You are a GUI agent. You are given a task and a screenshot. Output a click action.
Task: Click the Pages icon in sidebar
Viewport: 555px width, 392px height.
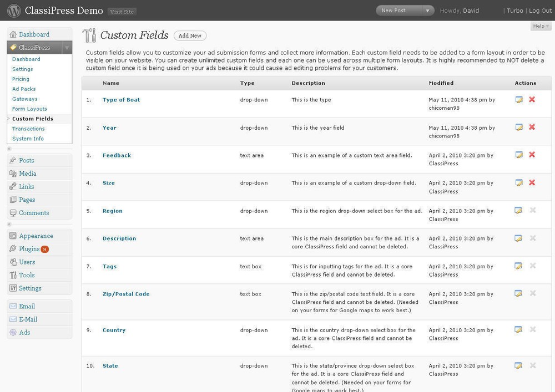(13, 200)
